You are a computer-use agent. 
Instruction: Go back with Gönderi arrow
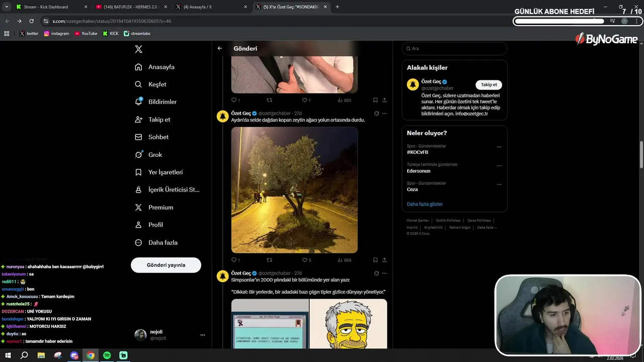point(219,48)
